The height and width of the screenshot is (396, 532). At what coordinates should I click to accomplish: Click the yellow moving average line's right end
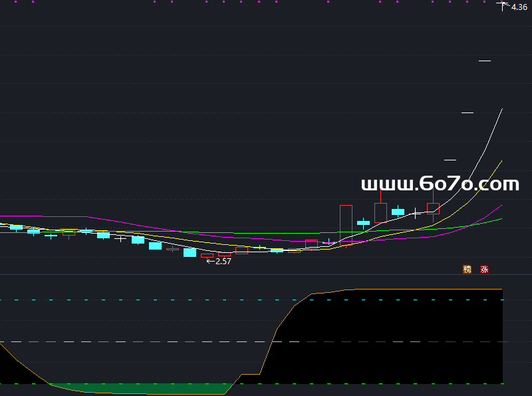(501, 161)
